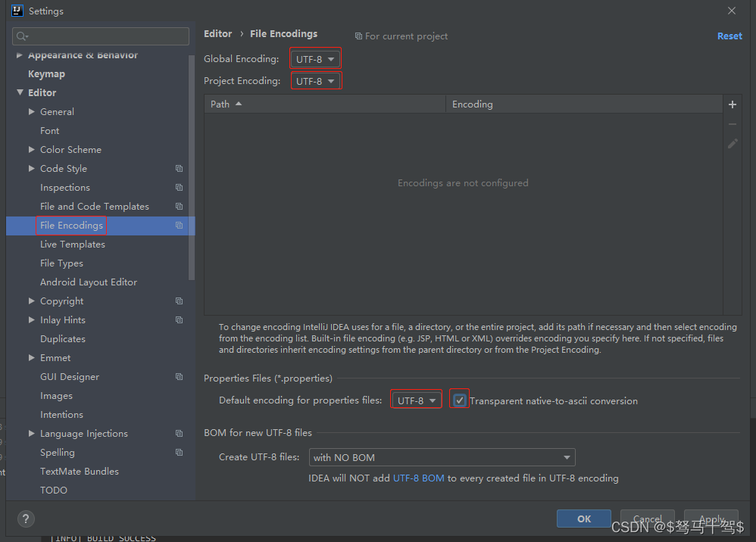Expand the Inlay Hints node
Screen dimensions: 756x542
click(31, 320)
